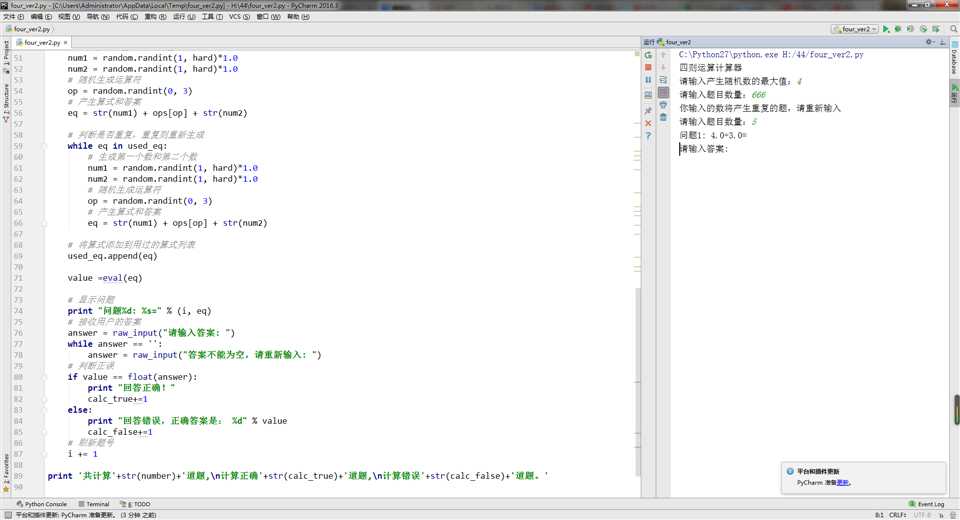Toggle Soft-Wrap in Run console

click(663, 80)
